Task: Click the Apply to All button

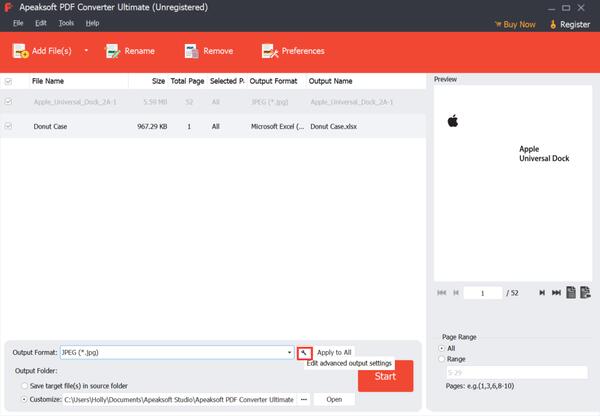Action: pos(334,353)
